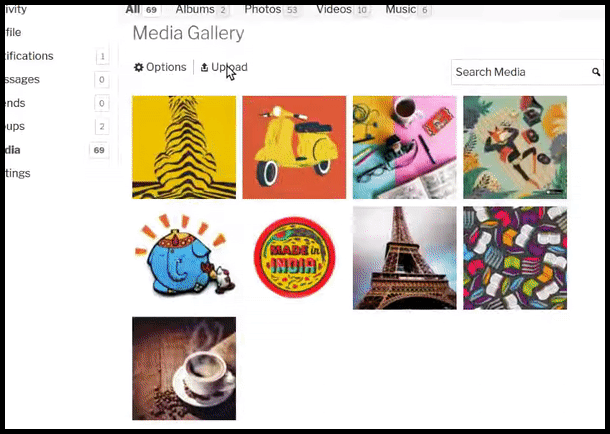610x434 pixels.
Task: Click the Upload arrow icon
Action: click(204, 67)
